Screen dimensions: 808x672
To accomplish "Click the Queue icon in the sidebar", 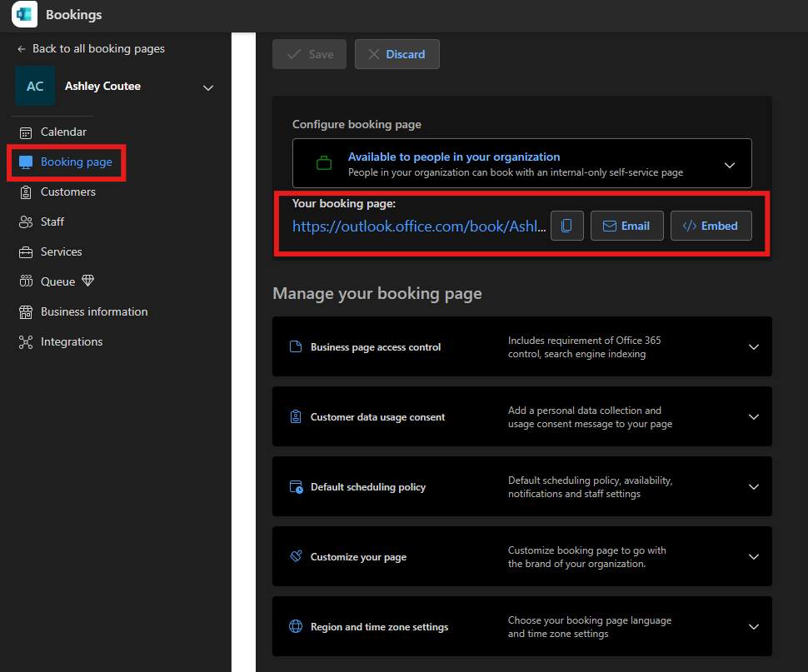I will point(26,281).
